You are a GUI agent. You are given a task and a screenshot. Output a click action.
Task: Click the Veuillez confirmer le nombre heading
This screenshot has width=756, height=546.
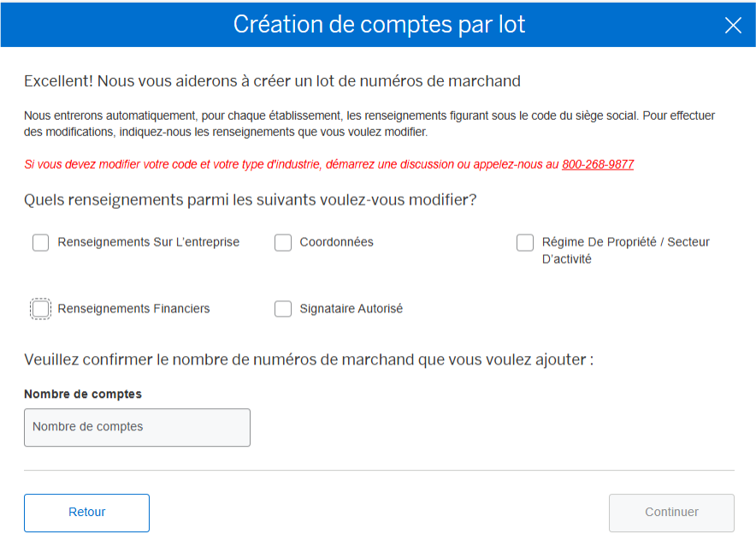coord(308,359)
